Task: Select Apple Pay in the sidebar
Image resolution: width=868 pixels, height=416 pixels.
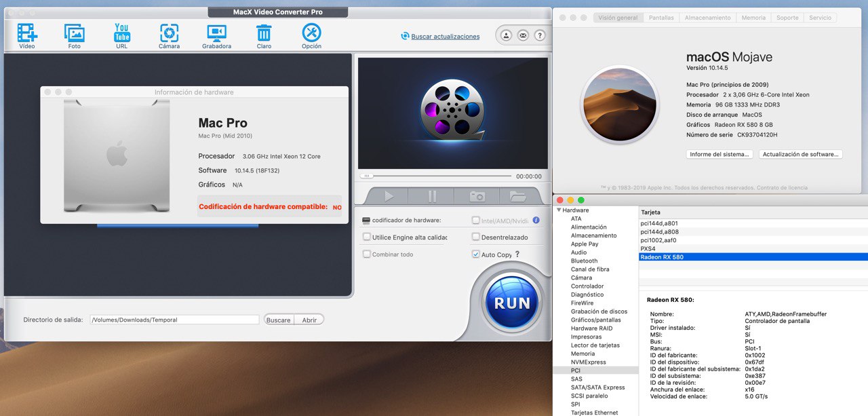Action: pos(585,244)
